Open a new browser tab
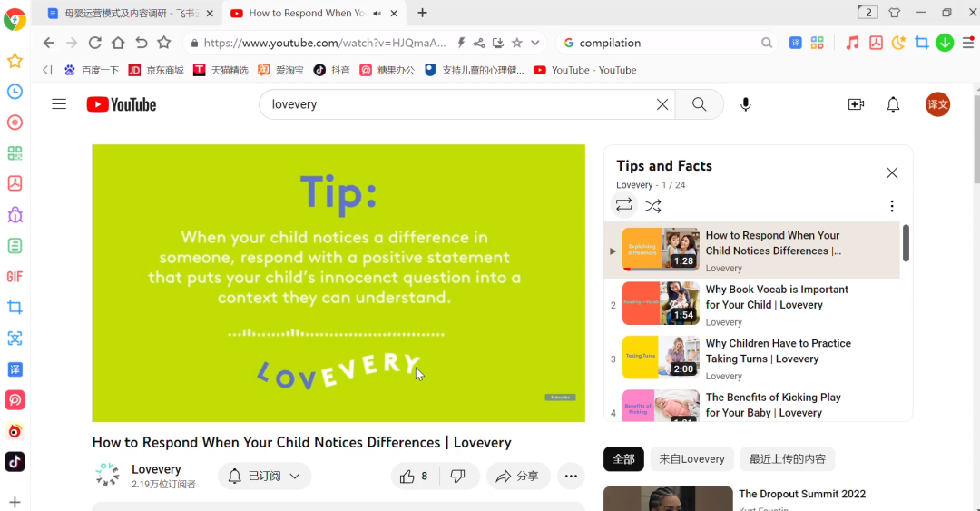Screen dimensions: 980x511 (423, 13)
